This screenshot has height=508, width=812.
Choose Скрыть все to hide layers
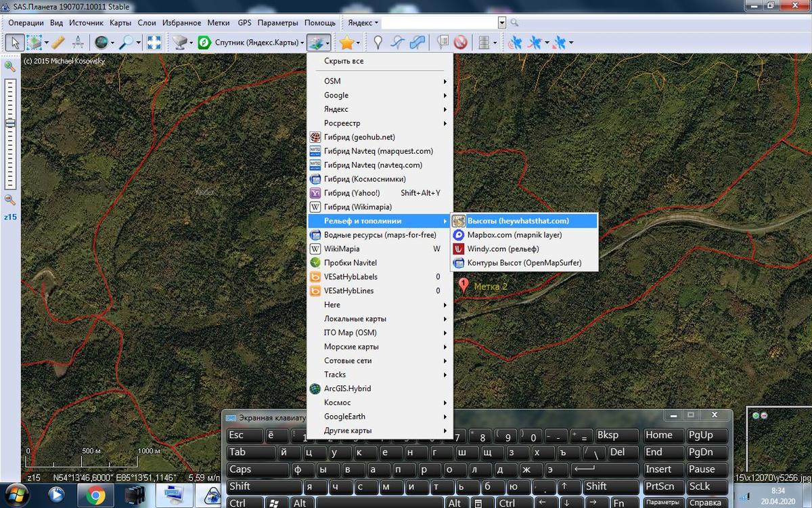click(x=380, y=61)
